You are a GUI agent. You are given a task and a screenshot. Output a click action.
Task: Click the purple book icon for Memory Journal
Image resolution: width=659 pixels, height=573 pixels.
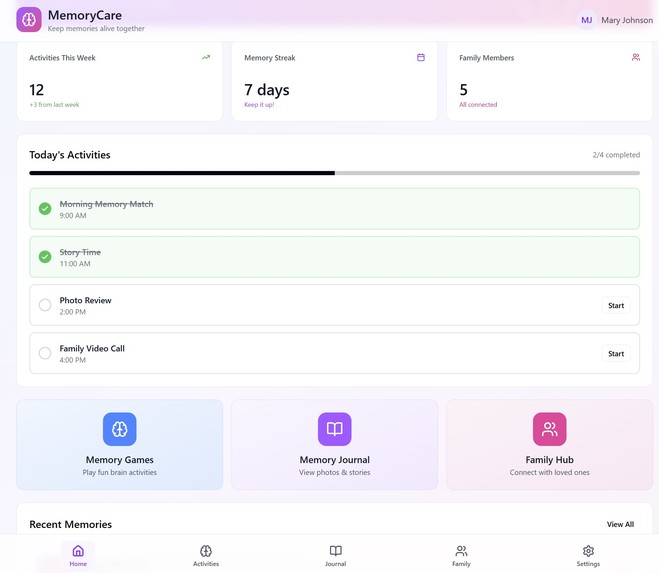335,429
